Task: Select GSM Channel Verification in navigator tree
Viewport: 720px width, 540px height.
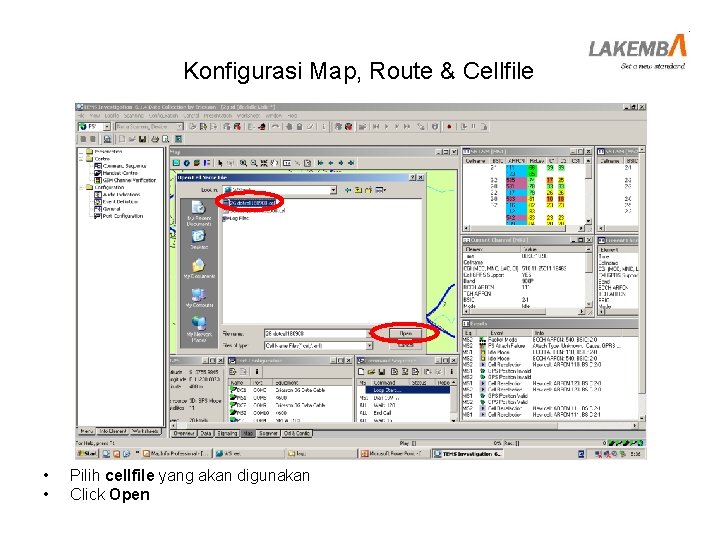Action: (125, 180)
